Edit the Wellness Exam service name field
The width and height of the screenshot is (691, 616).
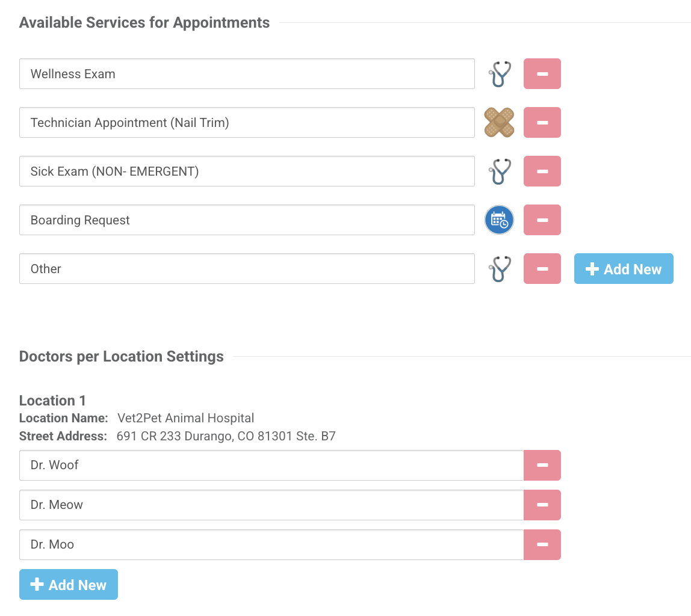tap(247, 74)
